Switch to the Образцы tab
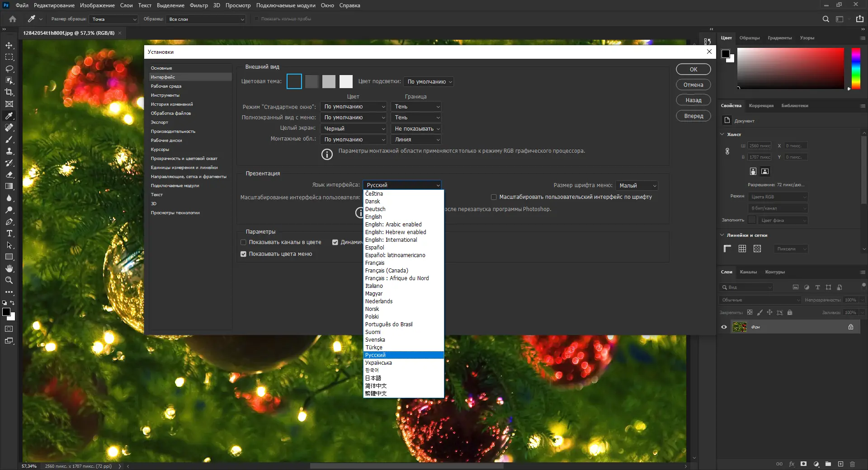This screenshot has width=868, height=470. point(750,38)
